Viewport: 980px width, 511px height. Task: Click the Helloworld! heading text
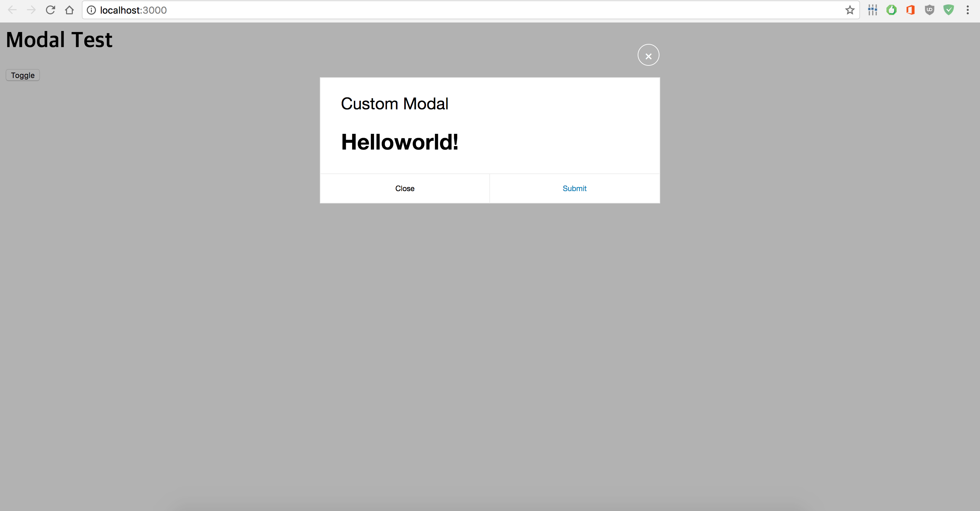click(399, 142)
